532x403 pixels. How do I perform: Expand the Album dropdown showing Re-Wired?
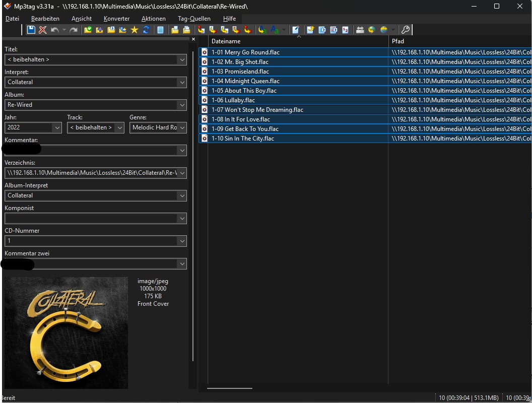pos(182,105)
